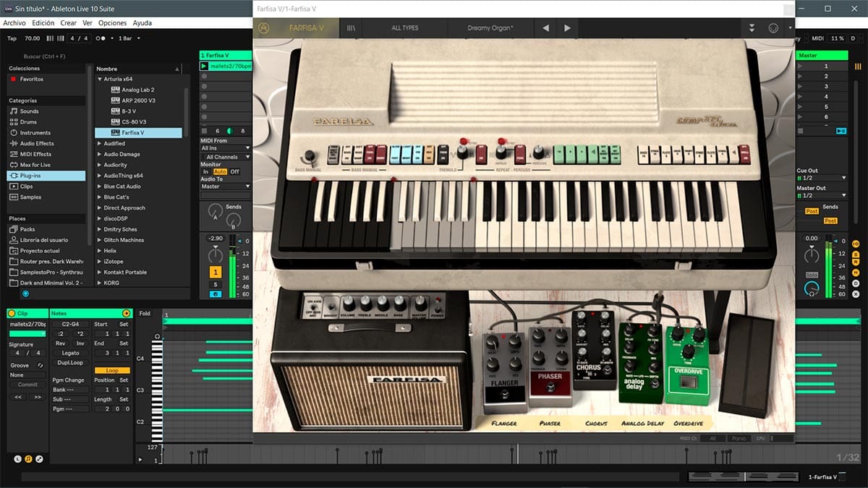Open MIDI controller settings icon in Farfisa V
868x488 pixels.
[773, 28]
